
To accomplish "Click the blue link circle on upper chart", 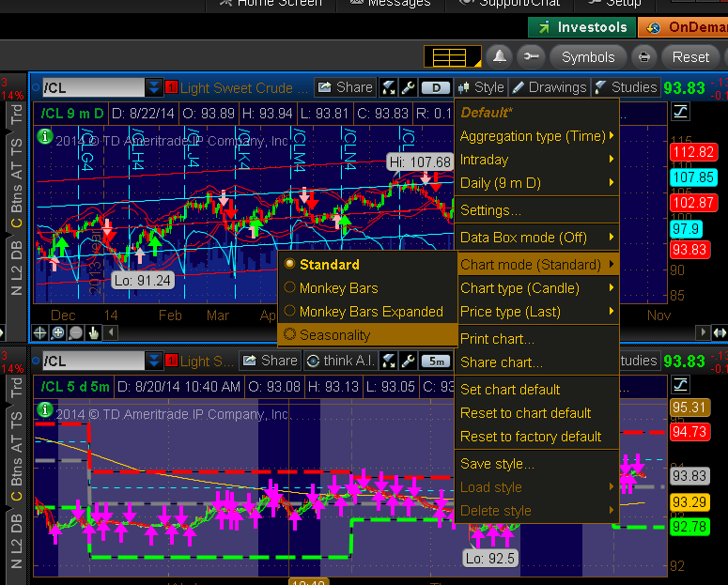I will (x=36, y=87).
